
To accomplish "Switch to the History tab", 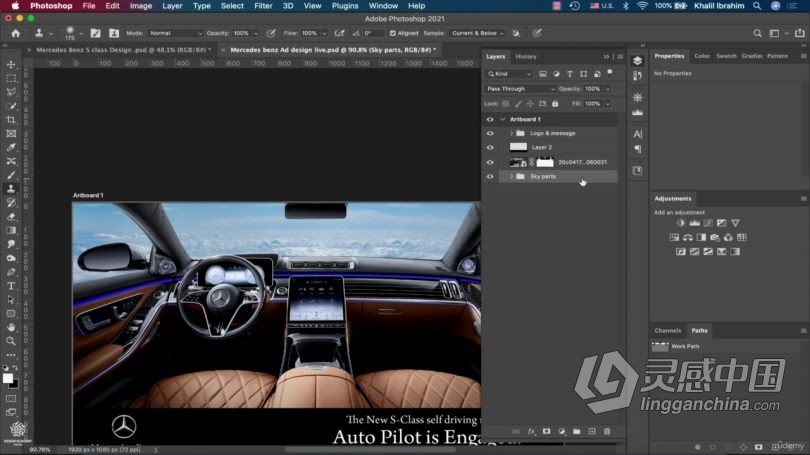I will (526, 56).
